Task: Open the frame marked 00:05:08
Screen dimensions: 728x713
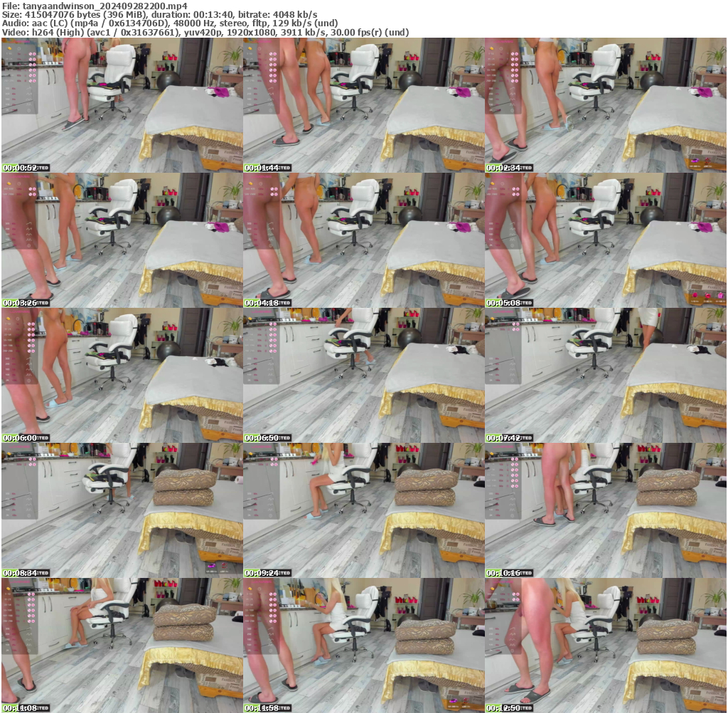Action: click(x=606, y=240)
